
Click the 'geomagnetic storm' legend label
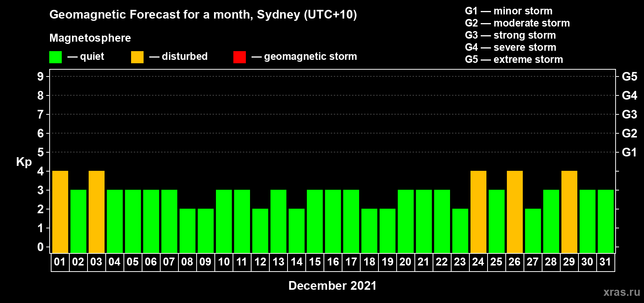[311, 56]
